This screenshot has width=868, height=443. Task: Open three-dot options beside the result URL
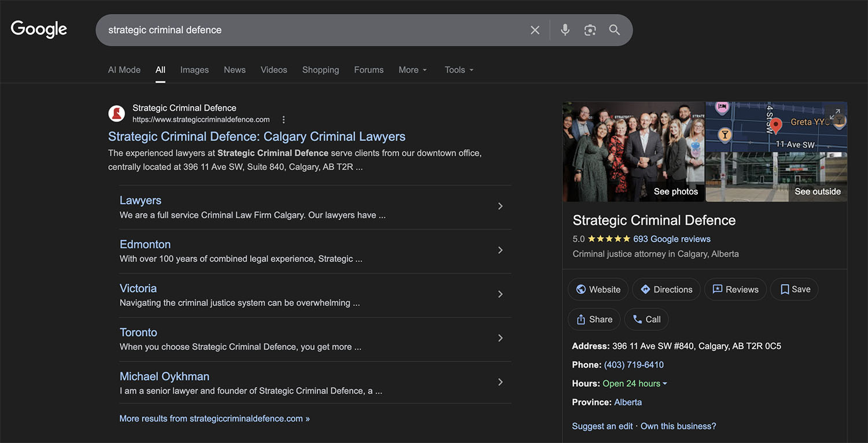284,120
